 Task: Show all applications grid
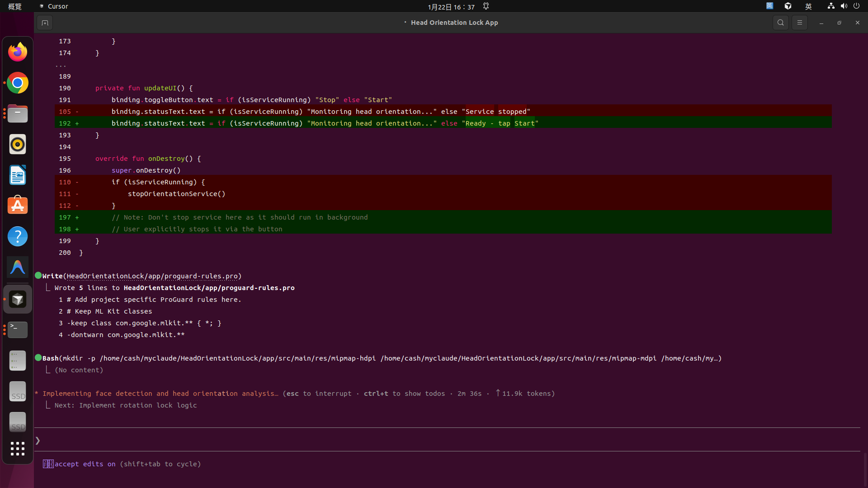pos(18,449)
